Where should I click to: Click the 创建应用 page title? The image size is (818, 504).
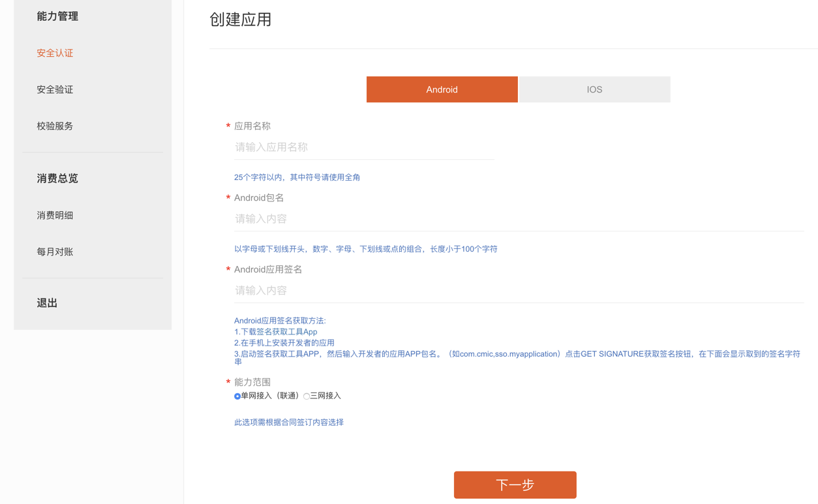(240, 20)
